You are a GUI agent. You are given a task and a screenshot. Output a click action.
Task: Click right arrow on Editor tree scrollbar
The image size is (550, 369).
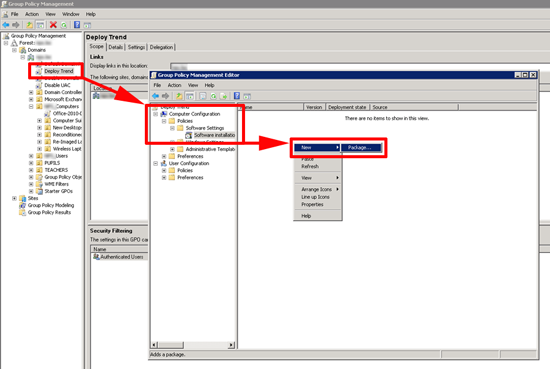231,345
